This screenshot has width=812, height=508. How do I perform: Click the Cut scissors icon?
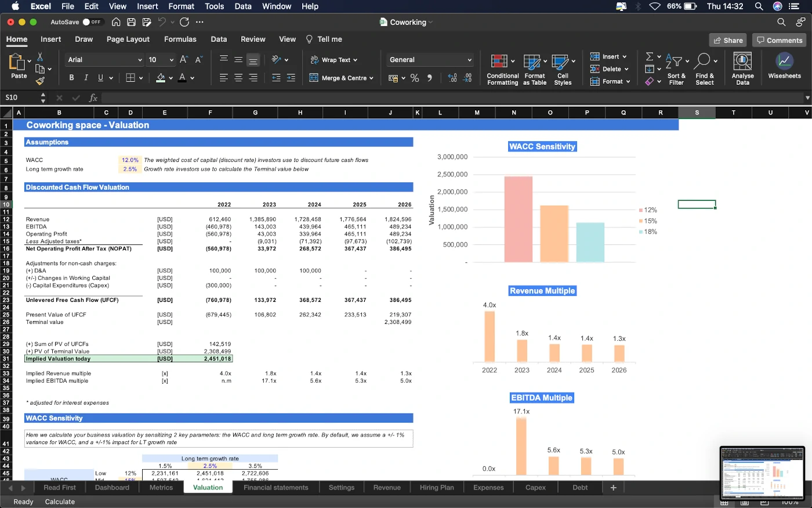point(39,57)
